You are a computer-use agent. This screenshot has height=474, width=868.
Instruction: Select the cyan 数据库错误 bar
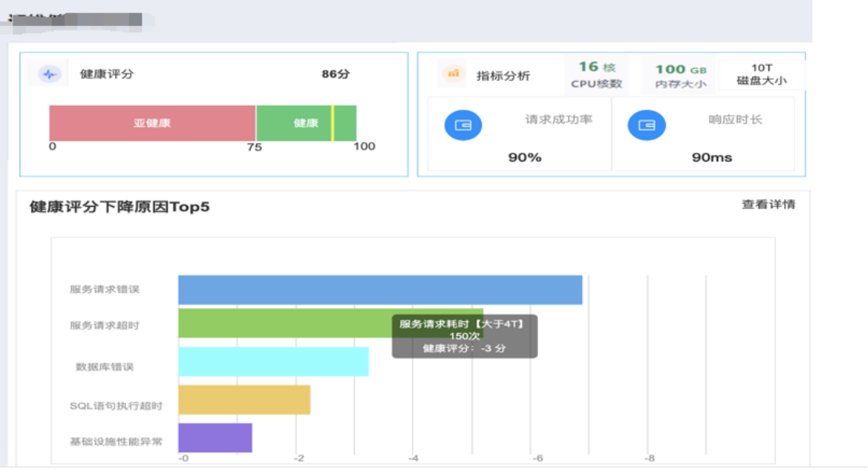[x=273, y=362]
